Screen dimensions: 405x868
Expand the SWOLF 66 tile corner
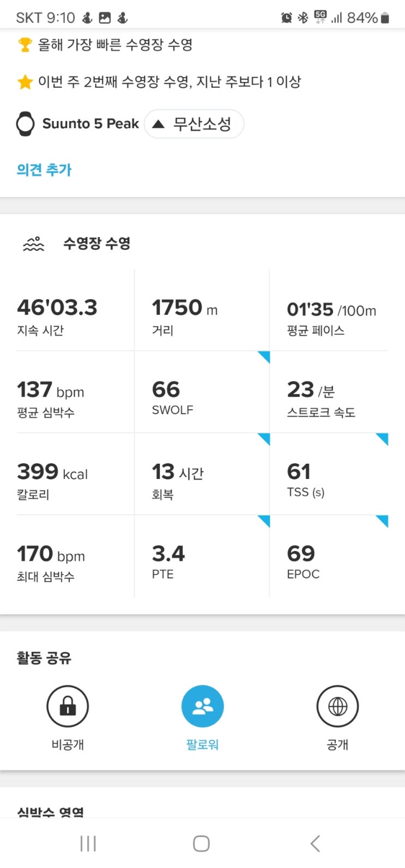[x=263, y=358]
